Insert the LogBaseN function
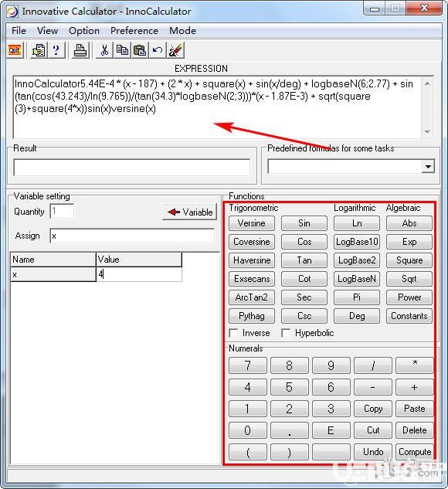The image size is (448, 489). coord(357,279)
